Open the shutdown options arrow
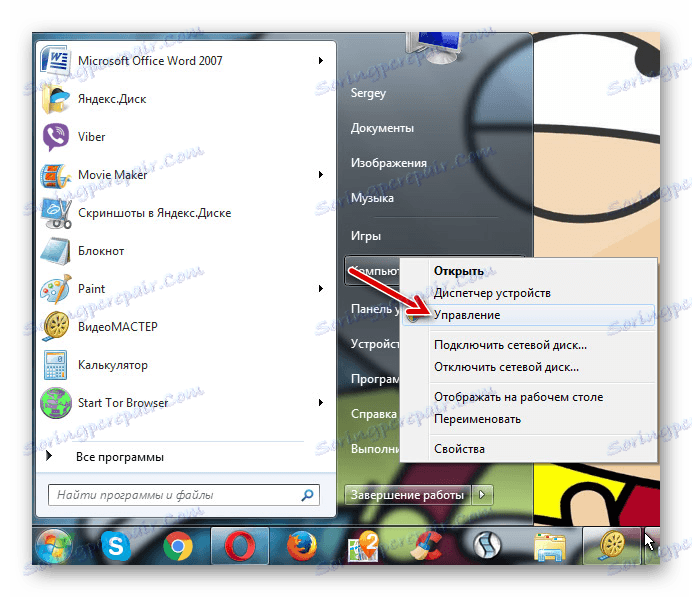Screen dimensions: 692x597 pyautogui.click(x=482, y=495)
